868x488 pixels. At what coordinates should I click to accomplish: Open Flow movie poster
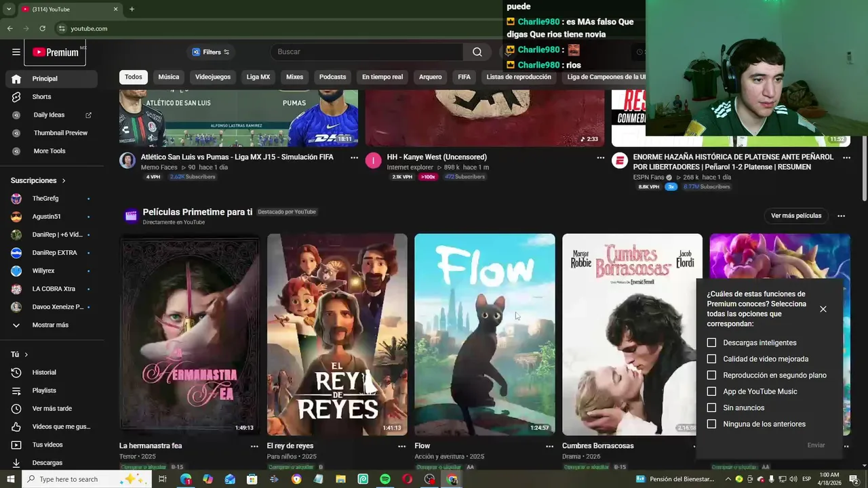[x=485, y=334]
